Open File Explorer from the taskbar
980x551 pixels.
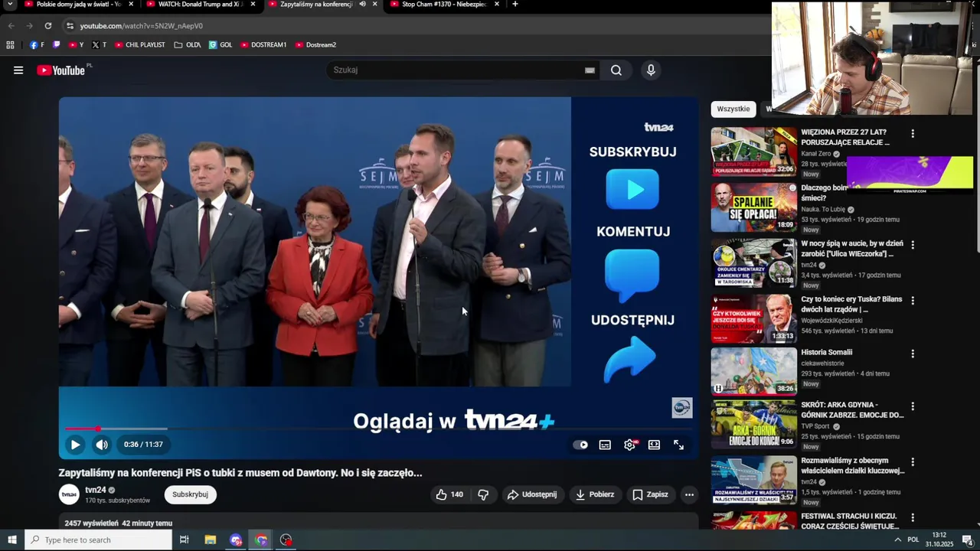click(x=211, y=540)
